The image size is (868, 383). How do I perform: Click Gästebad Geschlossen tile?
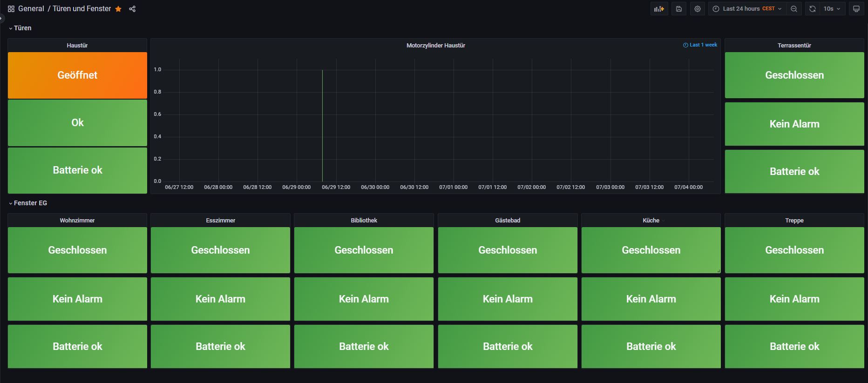(508, 250)
